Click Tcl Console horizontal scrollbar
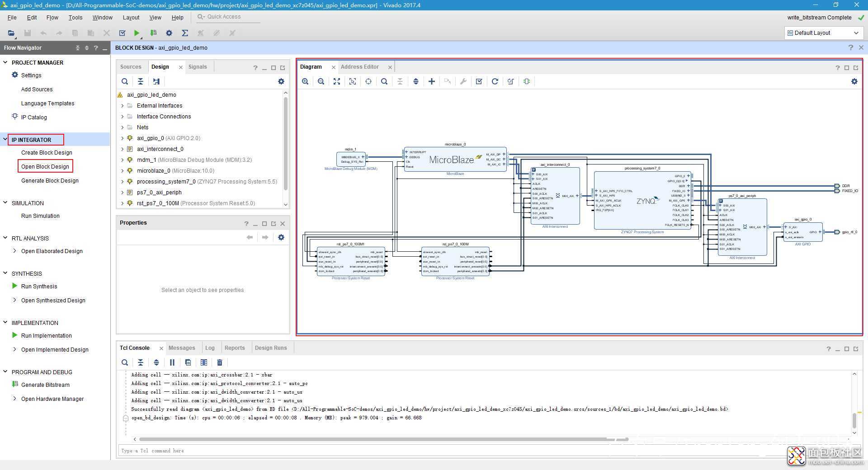 (383, 439)
